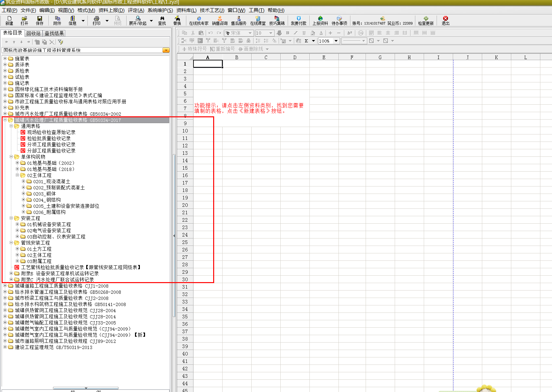Click 我要付款 payment icon

coord(298,20)
